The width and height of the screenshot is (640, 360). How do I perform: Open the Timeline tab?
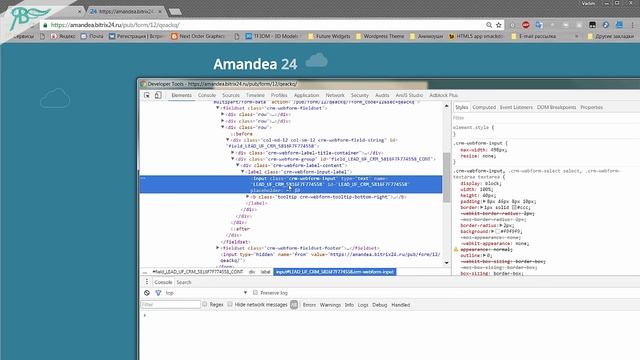pyautogui.click(x=256, y=95)
